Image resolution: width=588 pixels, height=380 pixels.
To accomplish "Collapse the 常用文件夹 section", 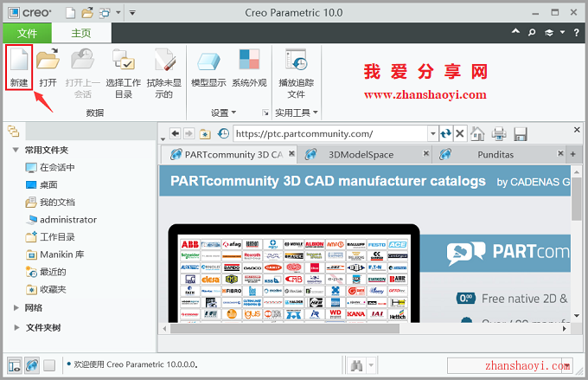I will coord(16,150).
